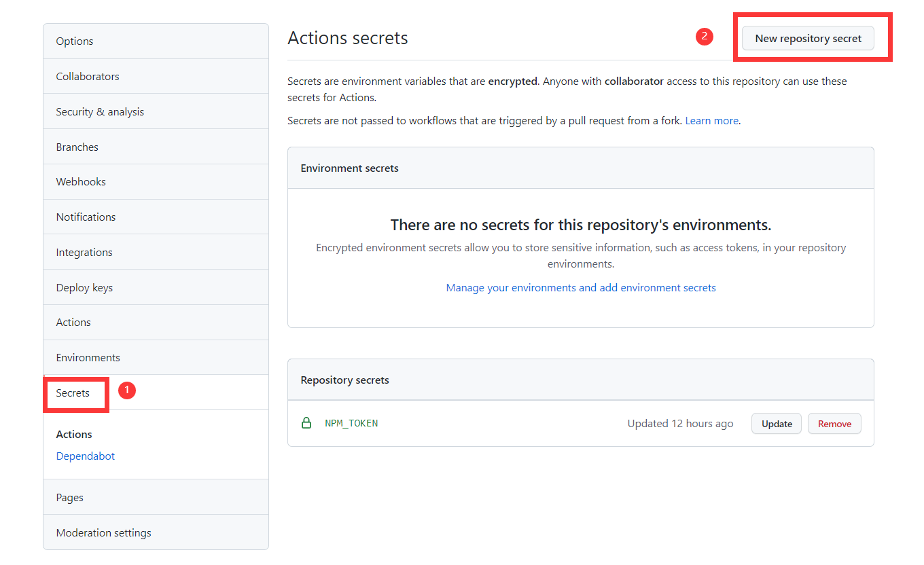Viewport: 924px width, 565px height.
Task: Open the Dependabot secrets link
Action: tap(86, 456)
